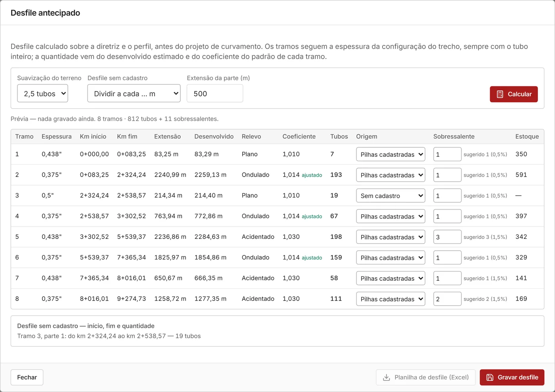Open the Origem dropdown for tramo 5
This screenshot has width=555, height=392.
click(x=390, y=237)
